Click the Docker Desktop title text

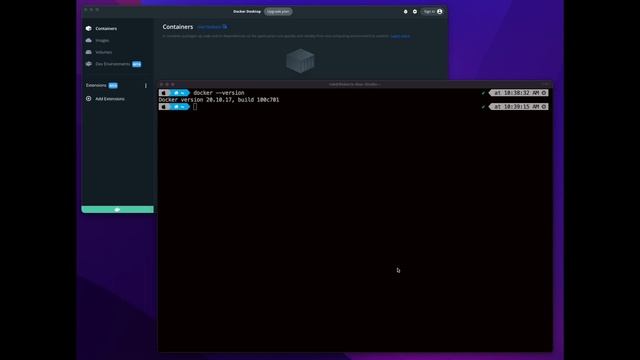[247, 12]
